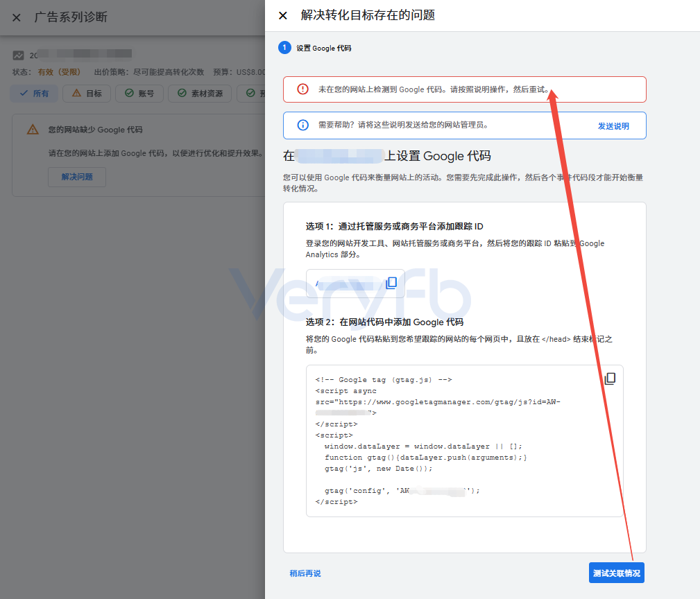
Task: Click the 发送说明 link
Action: (613, 126)
